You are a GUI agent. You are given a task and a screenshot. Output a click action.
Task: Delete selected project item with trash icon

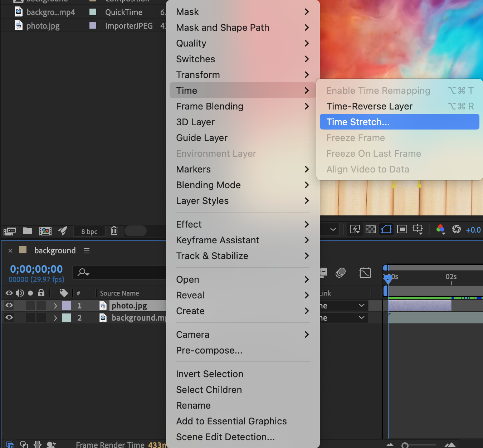[x=114, y=231]
